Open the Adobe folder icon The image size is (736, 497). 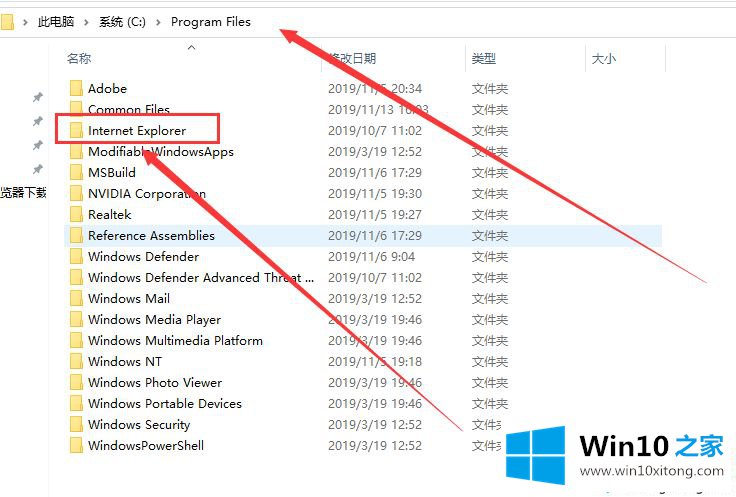[x=76, y=88]
